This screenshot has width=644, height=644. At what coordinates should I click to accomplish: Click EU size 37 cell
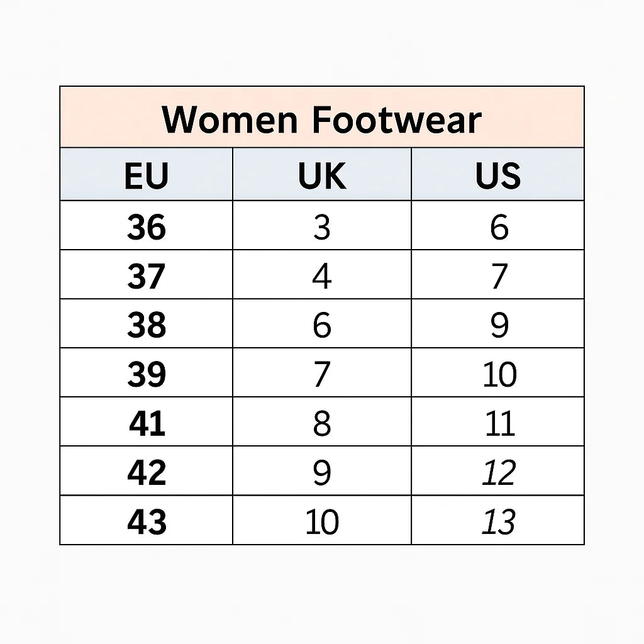147,275
